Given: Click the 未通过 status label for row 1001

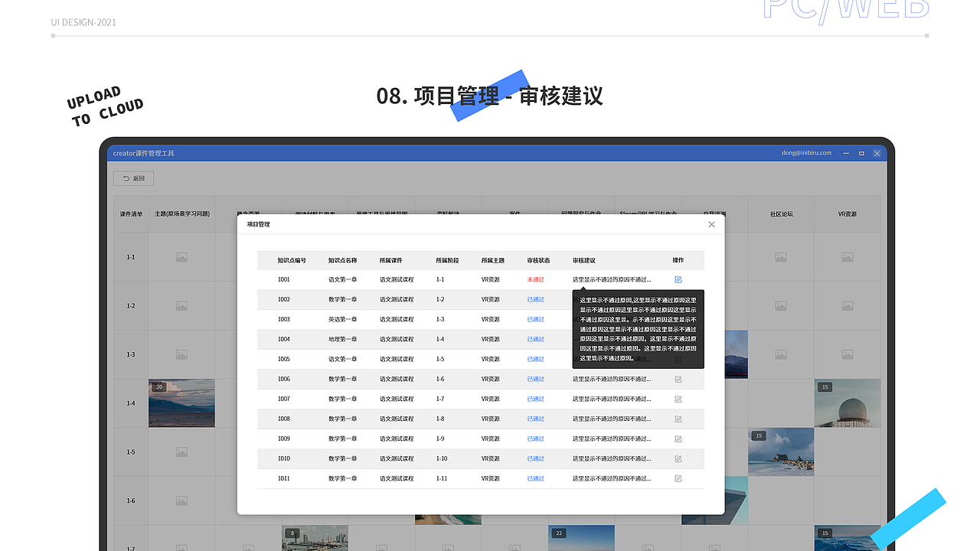Looking at the screenshot, I should pyautogui.click(x=535, y=279).
